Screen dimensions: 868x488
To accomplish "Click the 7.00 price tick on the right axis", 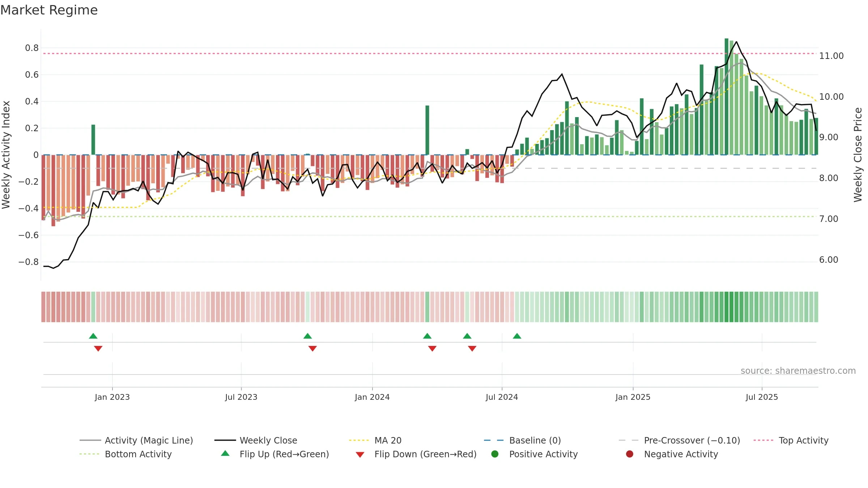I will [829, 219].
